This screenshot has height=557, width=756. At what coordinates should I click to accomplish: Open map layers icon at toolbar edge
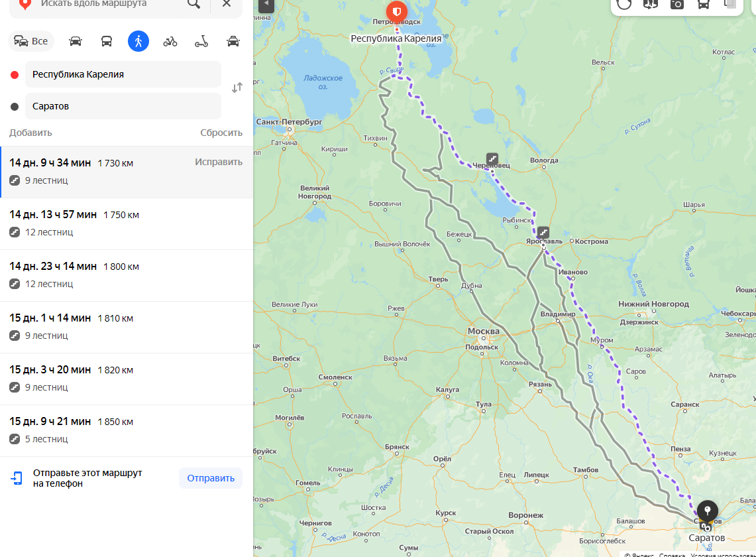click(730, 5)
